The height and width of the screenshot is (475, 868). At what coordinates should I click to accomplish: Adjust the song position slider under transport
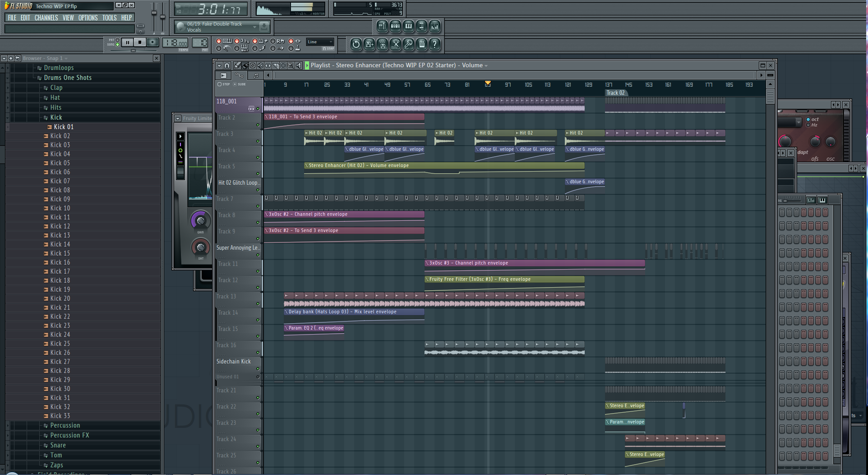[x=134, y=51]
